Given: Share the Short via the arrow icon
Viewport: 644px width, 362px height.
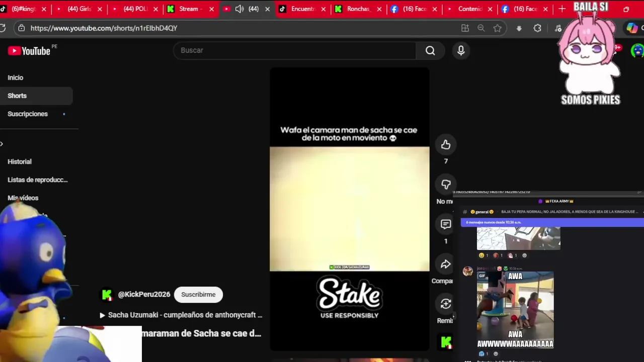Looking at the screenshot, I should pos(446,264).
